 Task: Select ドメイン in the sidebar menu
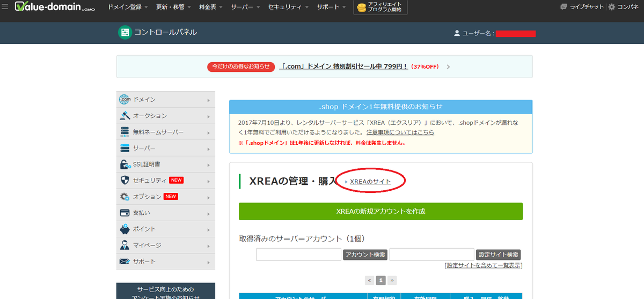(166, 99)
